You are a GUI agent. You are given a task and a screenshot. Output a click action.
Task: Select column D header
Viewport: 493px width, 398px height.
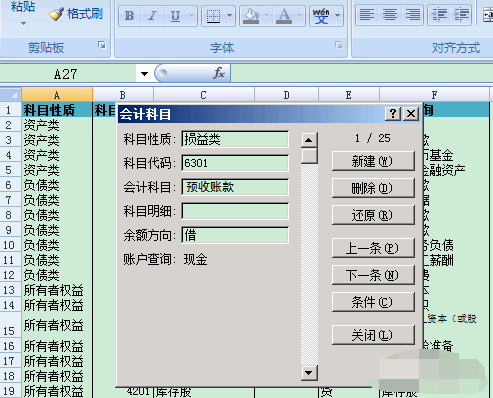point(286,95)
